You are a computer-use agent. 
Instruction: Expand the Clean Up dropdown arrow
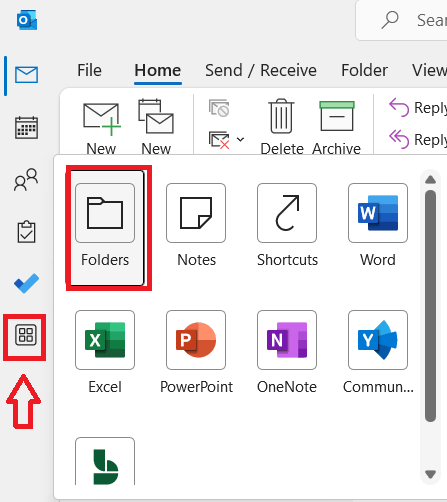[240, 139]
